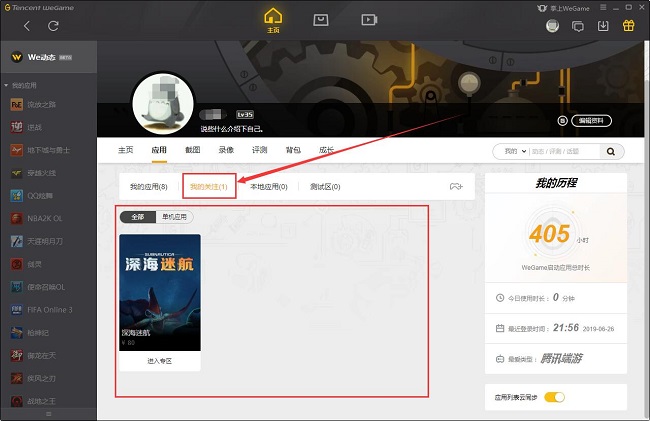The image size is (650, 421).
Task: Open the store bag icon in top navigation
Action: (x=321, y=19)
